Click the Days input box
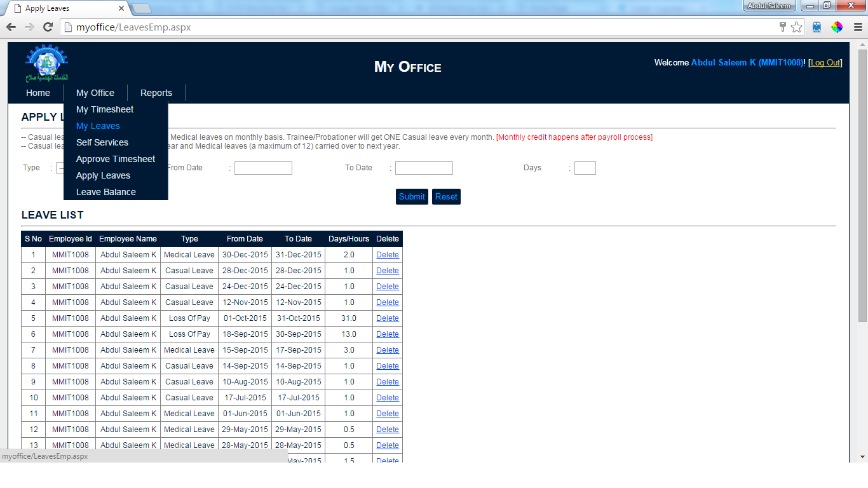Viewport: 868px width, 488px height. [585, 168]
